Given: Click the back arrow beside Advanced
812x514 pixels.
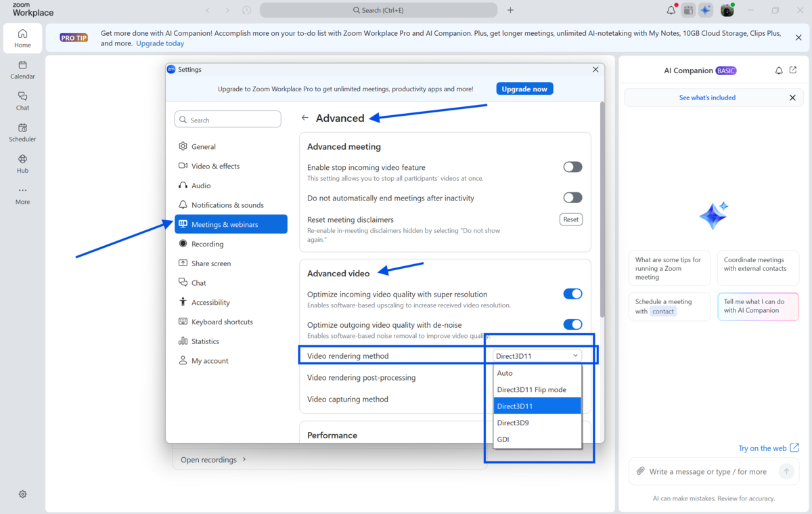Looking at the screenshot, I should [305, 118].
